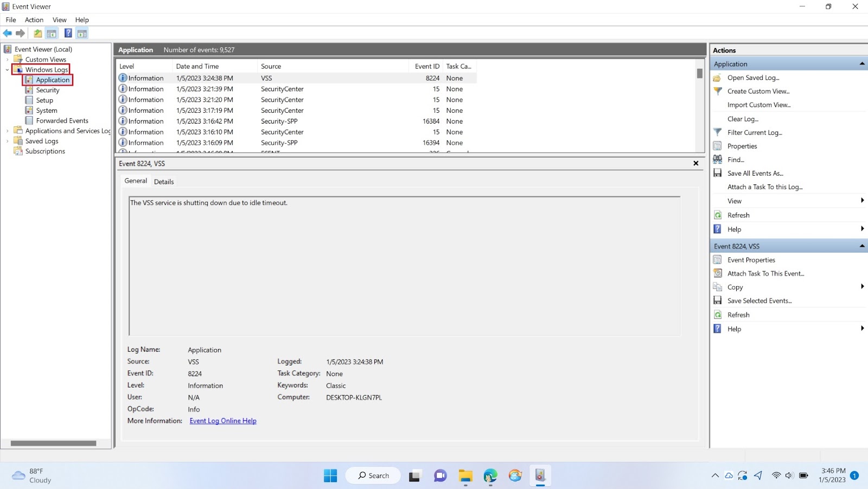Click the event list vertical scrollbar thumb
This screenshot has width=868, height=489.
pos(700,74)
